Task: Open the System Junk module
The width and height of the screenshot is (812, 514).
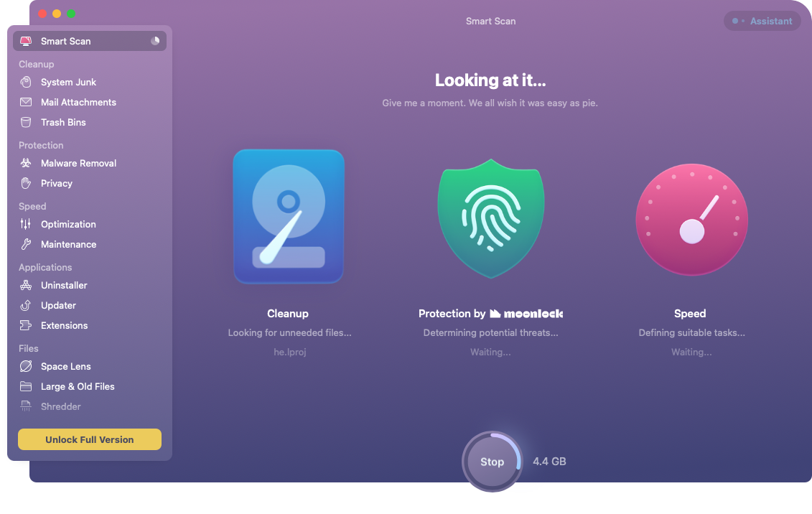Action: [x=90, y=82]
